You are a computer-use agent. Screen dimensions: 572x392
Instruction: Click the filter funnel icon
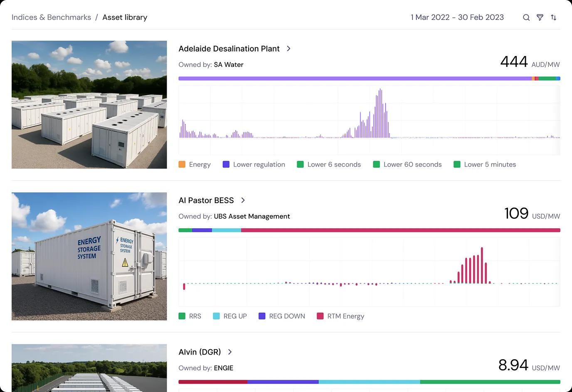point(540,17)
